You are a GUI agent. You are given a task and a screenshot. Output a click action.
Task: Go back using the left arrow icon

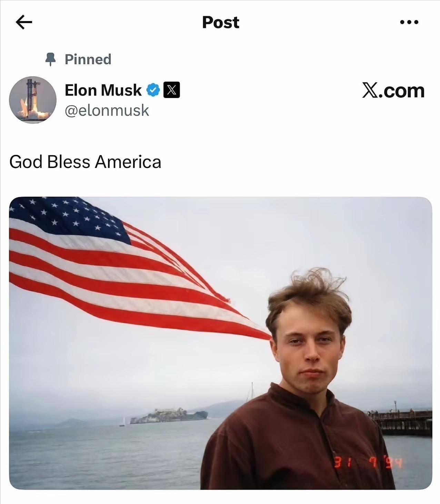click(x=24, y=22)
